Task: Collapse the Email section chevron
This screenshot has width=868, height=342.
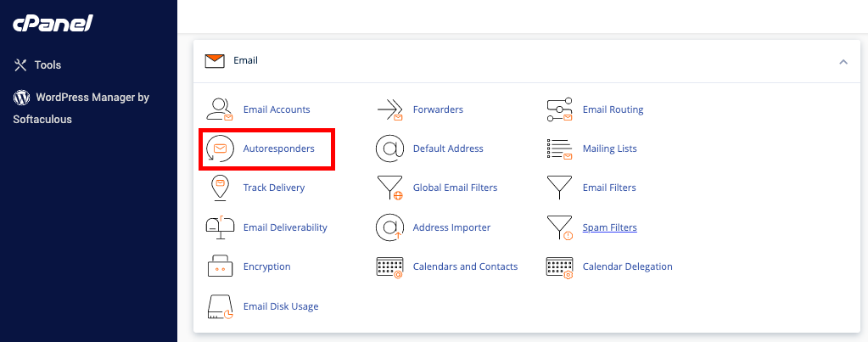Action: tap(843, 61)
